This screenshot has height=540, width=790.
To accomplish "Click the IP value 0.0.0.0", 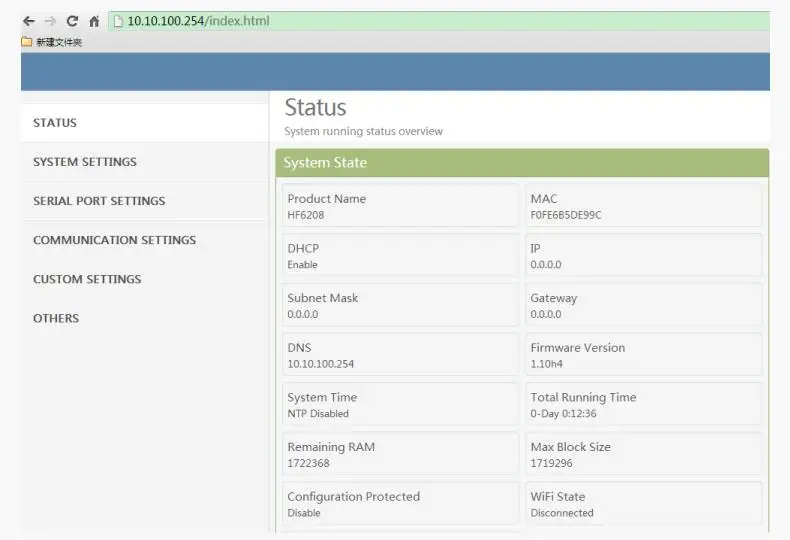I will (546, 265).
